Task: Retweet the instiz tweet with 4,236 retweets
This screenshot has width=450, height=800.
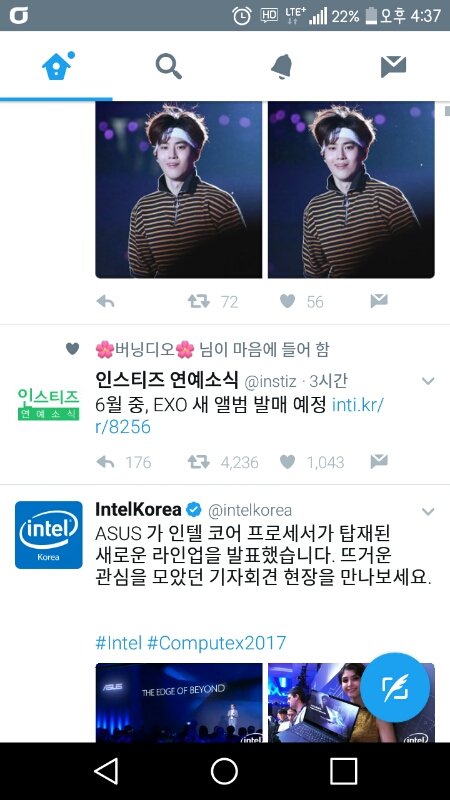Action: 198,462
